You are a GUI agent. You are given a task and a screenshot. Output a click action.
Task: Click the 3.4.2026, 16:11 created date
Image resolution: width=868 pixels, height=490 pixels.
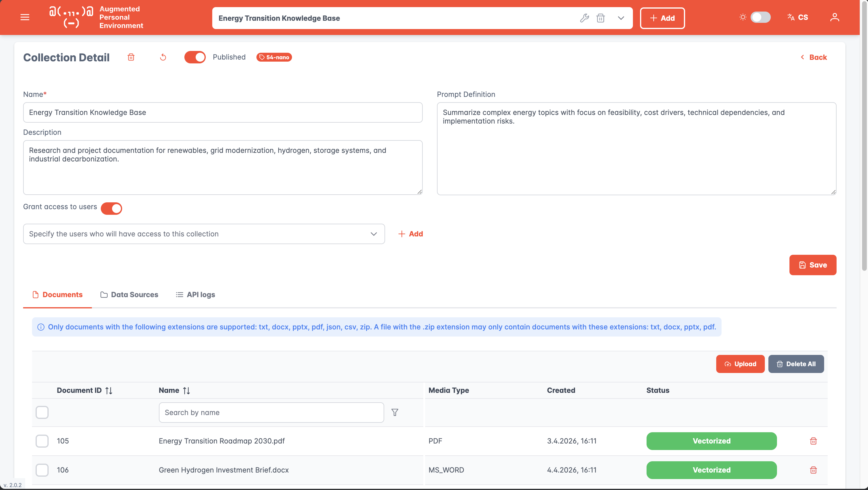[x=572, y=441]
